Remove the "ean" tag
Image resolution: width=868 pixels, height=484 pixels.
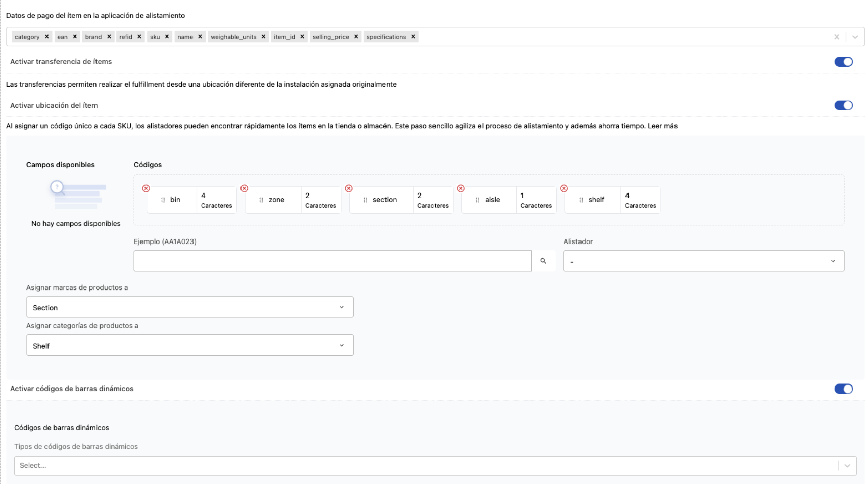tap(75, 36)
